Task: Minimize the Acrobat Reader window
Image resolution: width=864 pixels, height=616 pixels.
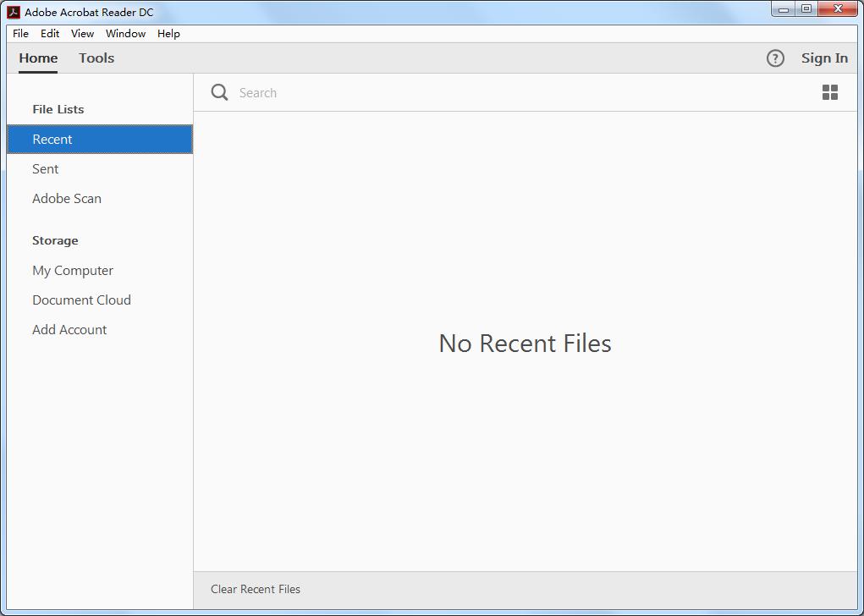Action: (783, 9)
